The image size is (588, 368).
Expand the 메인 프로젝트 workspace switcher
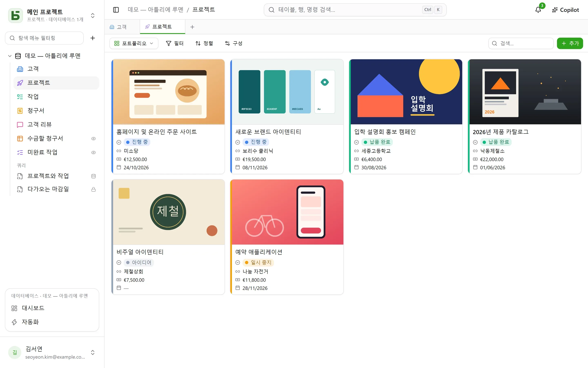coord(92,15)
